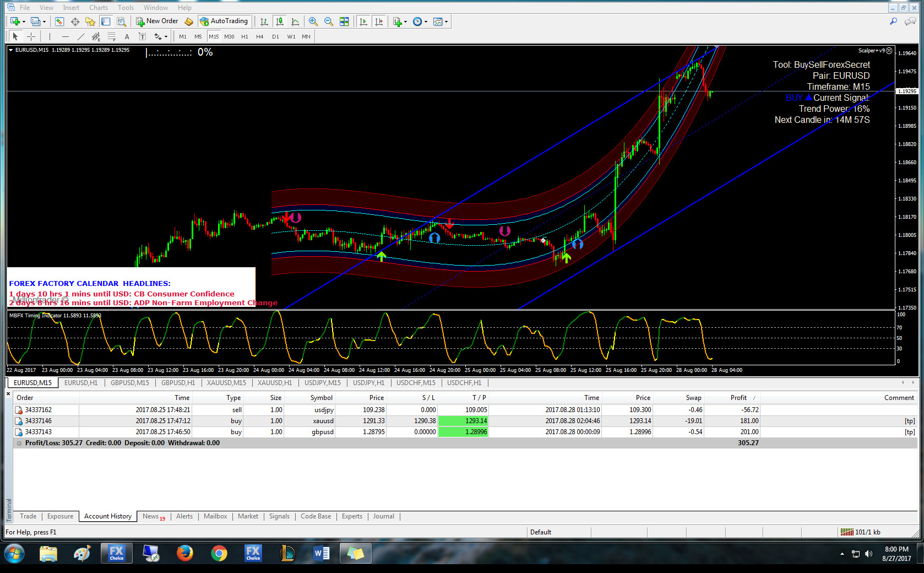The image size is (924, 573).
Task: Expand the arrows objects dropdown
Action: click(x=166, y=37)
